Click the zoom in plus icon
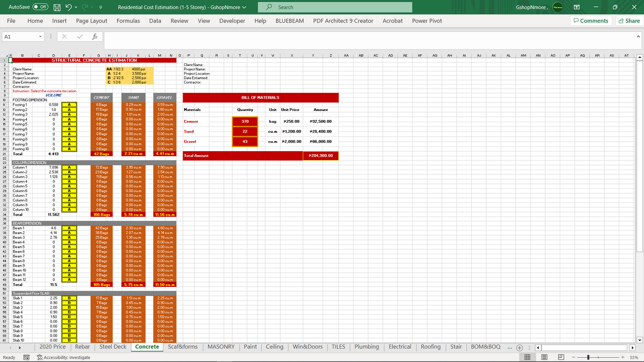The image size is (644, 362). (x=623, y=357)
